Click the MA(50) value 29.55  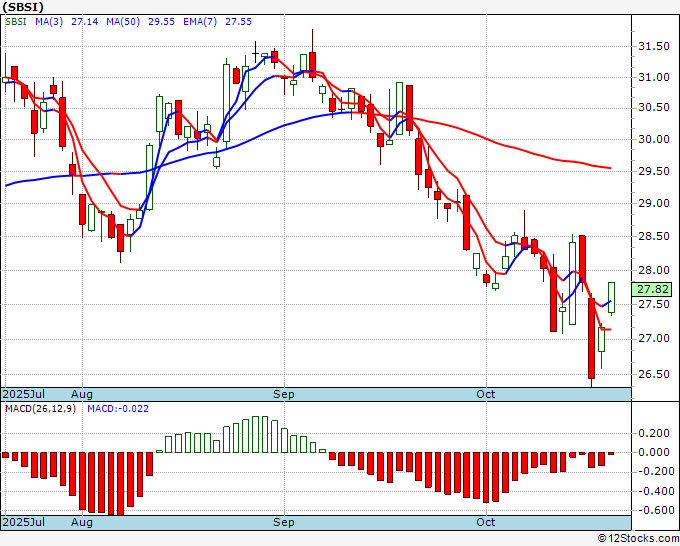pyautogui.click(x=161, y=22)
